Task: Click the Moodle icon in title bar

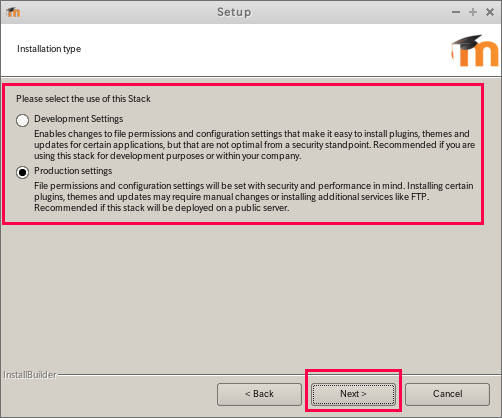Action: point(13,12)
